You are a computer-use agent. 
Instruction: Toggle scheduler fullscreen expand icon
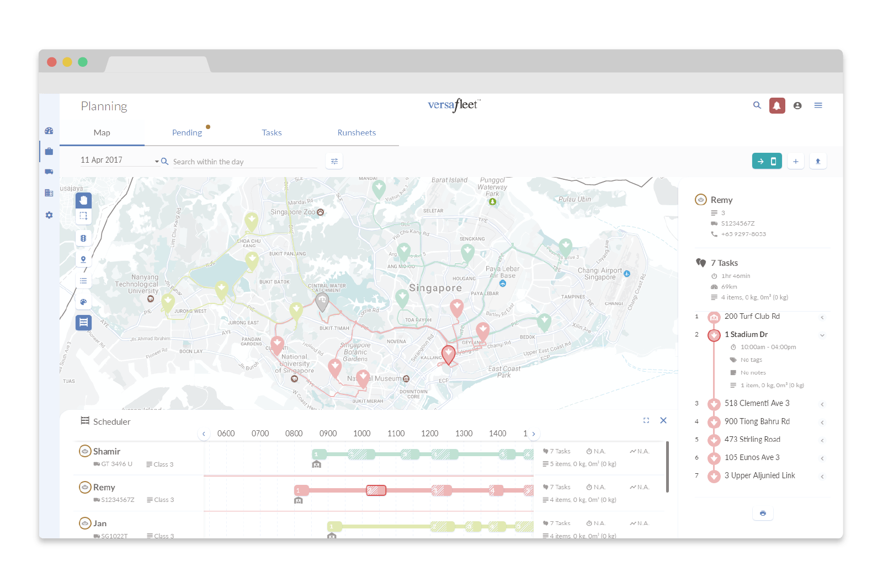tap(646, 420)
